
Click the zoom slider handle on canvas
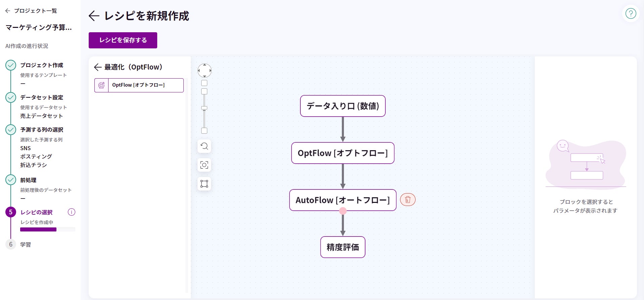(204, 108)
